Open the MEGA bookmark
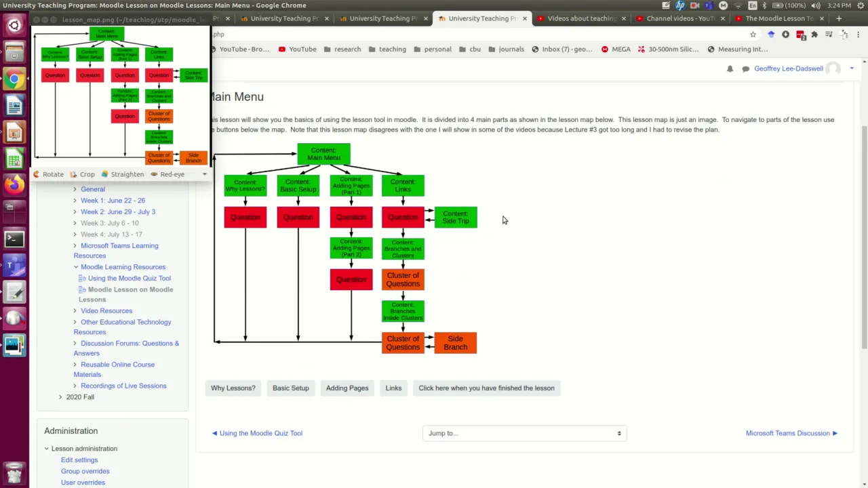 616,49
